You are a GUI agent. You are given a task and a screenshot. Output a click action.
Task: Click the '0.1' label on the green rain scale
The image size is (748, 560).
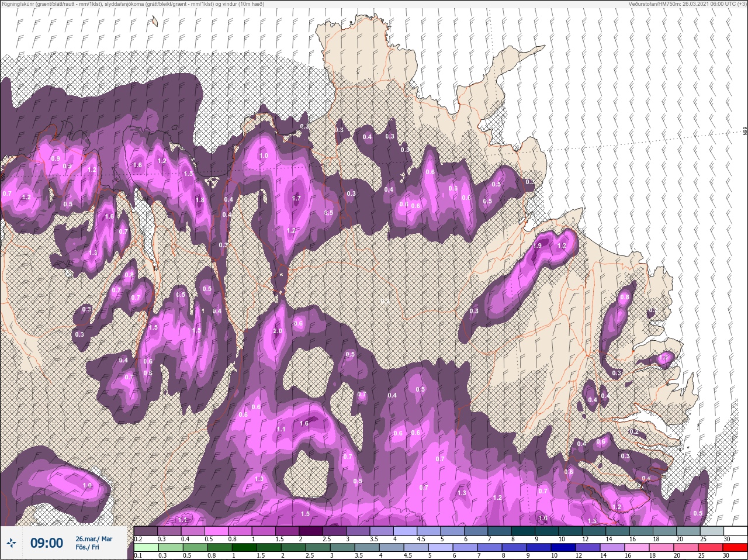(x=138, y=555)
